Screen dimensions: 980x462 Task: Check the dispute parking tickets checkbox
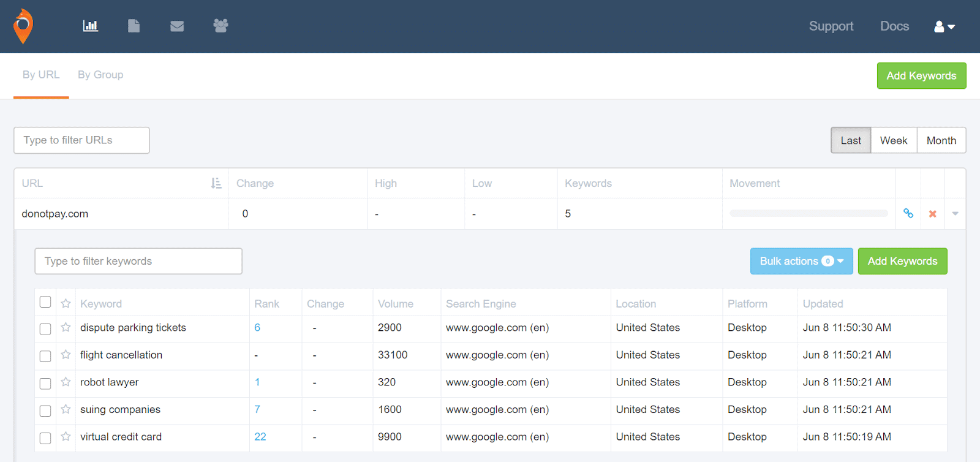pyautogui.click(x=45, y=329)
